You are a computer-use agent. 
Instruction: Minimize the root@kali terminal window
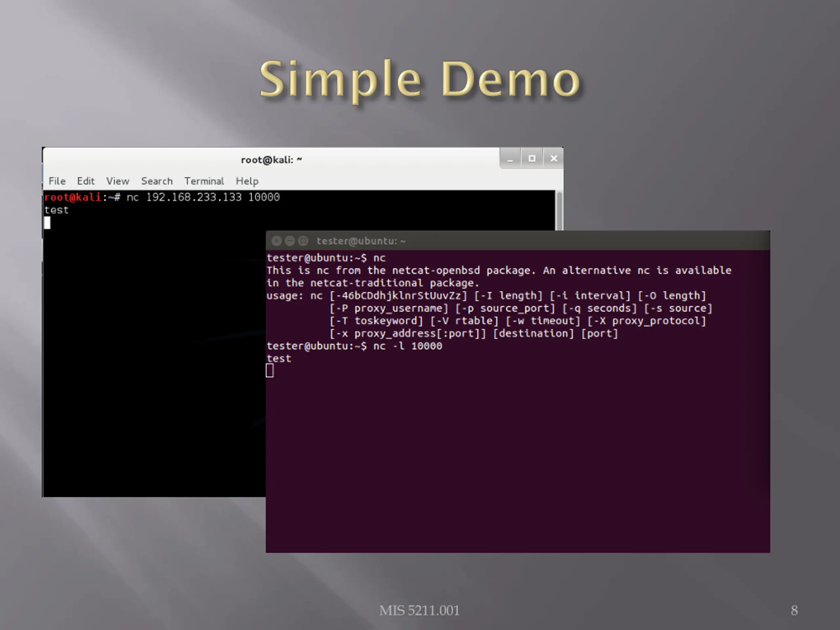[x=510, y=159]
